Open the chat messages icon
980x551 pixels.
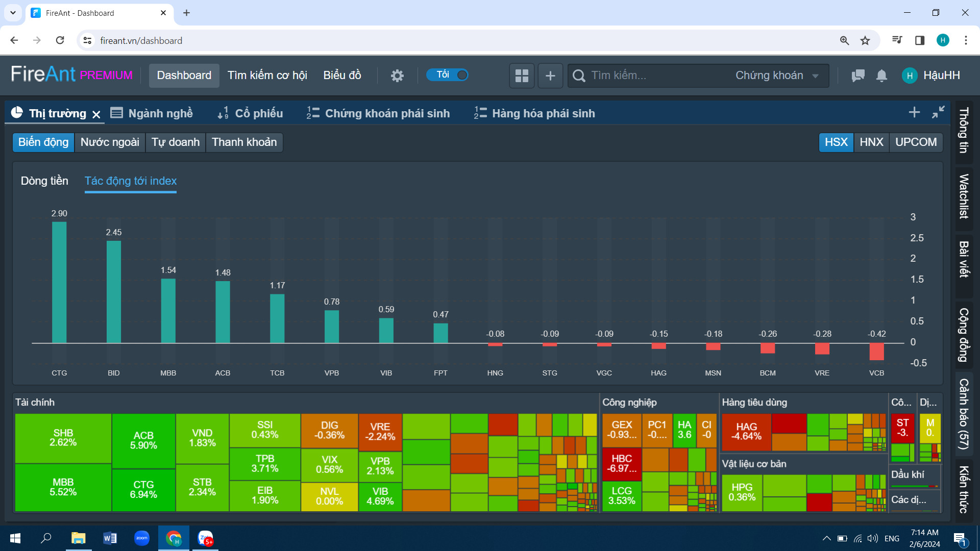858,76
